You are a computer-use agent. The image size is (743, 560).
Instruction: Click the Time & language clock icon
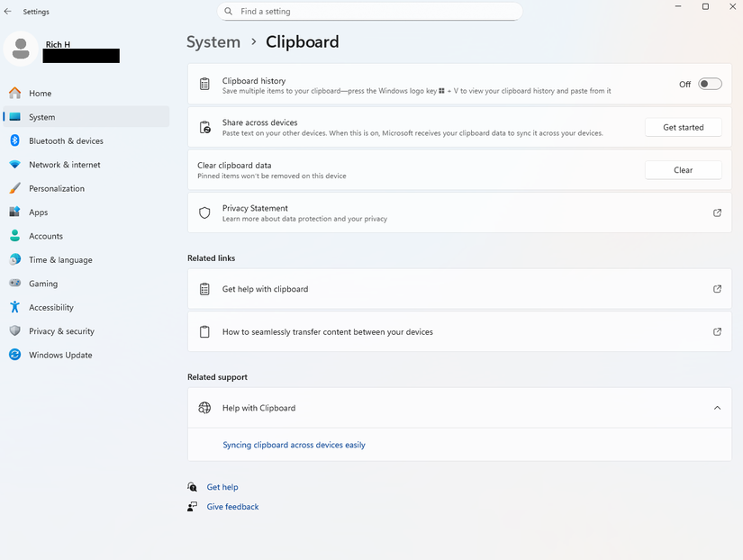[15, 259]
